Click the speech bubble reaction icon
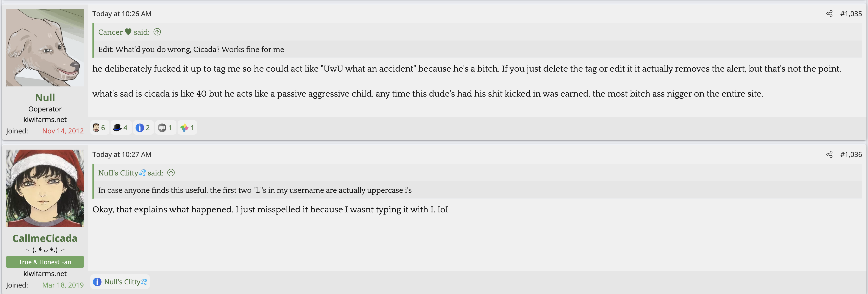Screen dimensions: 868x294 click(162, 128)
